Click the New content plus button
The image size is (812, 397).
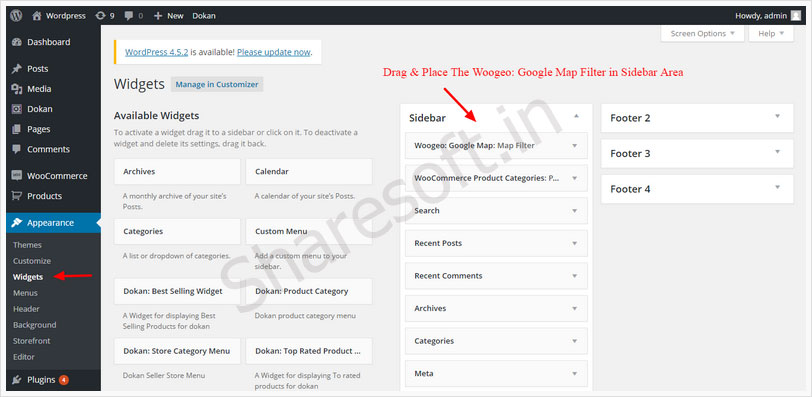click(x=169, y=16)
